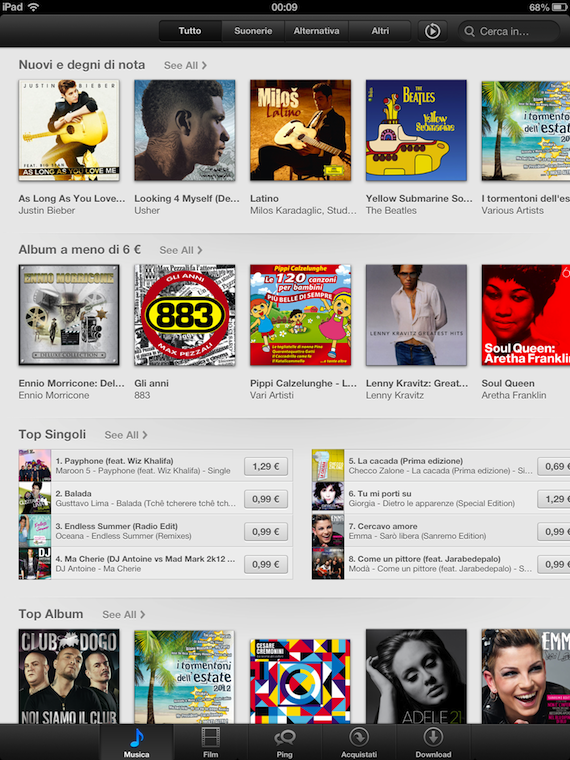Open the Download tab
Viewport: 570px width, 760px height.
[433, 742]
